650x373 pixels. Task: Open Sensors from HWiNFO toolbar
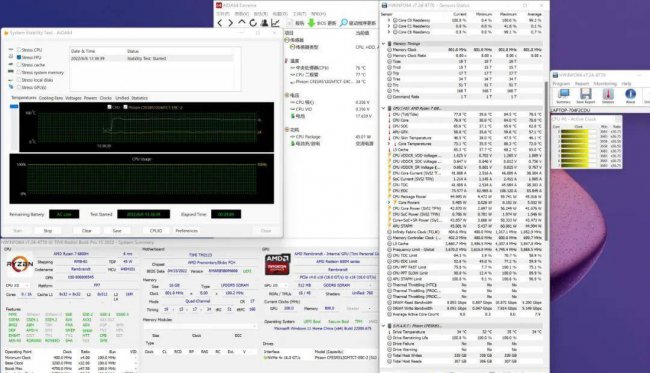pos(608,96)
